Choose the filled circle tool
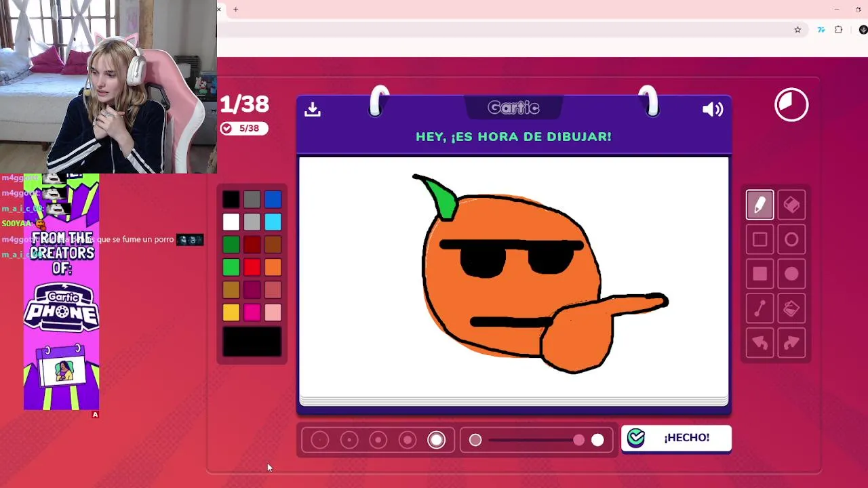 791,274
